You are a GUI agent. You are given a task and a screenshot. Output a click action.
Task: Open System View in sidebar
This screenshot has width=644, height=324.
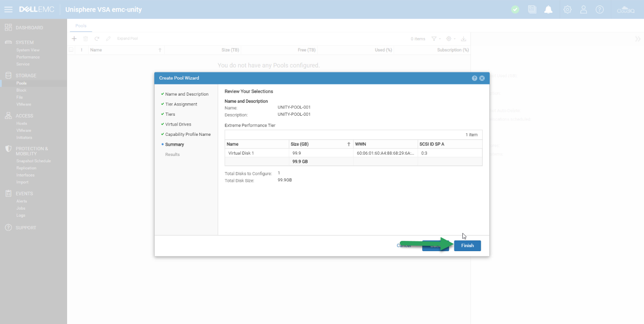(x=28, y=50)
